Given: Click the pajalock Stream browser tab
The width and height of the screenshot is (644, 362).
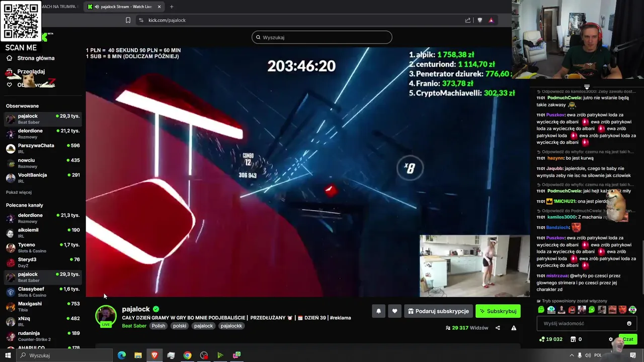Looking at the screenshot, I should 124,7.
